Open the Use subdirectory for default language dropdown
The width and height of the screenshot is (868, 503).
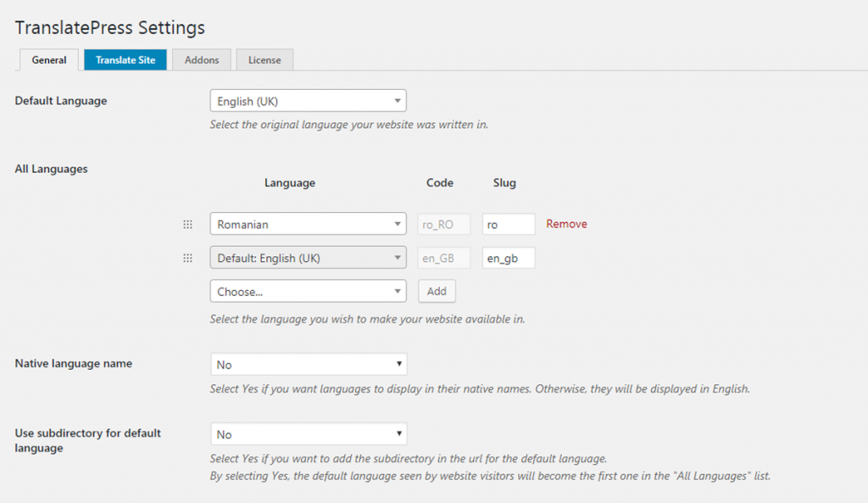point(309,433)
